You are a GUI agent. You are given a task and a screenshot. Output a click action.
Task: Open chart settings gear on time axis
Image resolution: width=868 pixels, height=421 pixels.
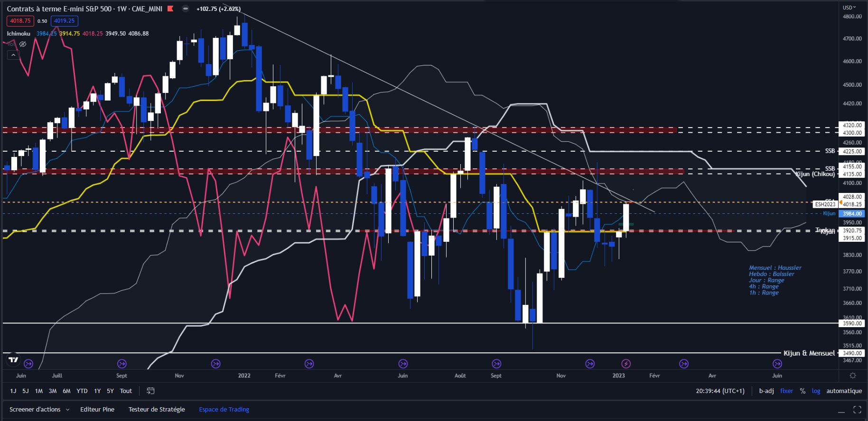coord(853,375)
